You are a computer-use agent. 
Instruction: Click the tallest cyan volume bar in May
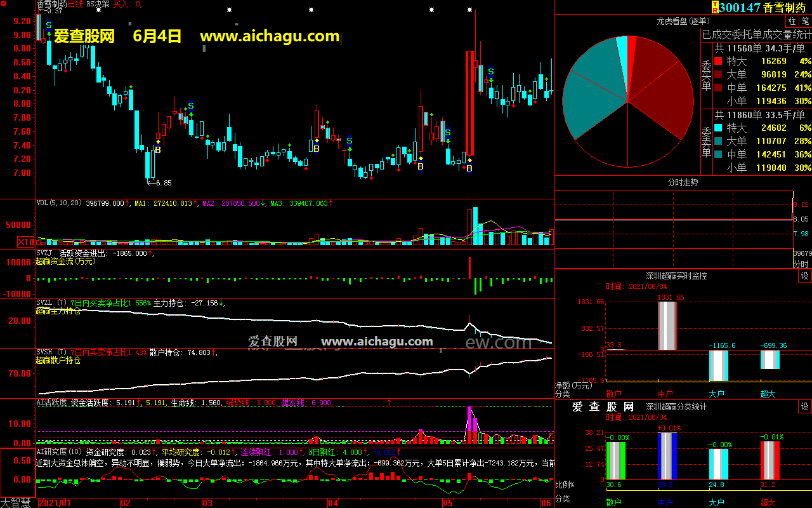[475, 226]
